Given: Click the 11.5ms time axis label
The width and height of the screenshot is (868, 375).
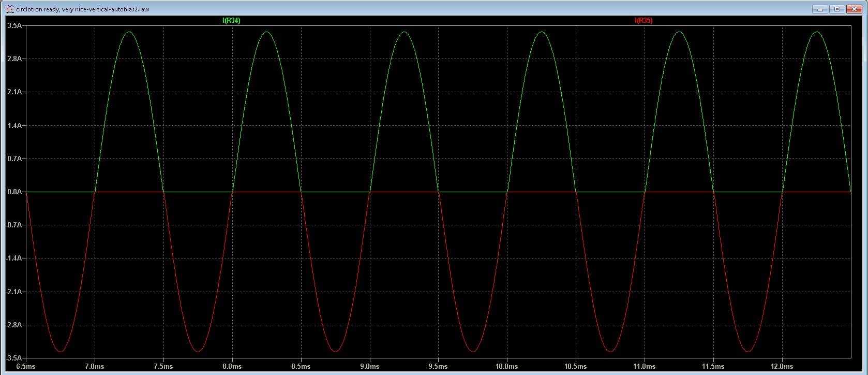Looking at the screenshot, I should click(713, 366).
